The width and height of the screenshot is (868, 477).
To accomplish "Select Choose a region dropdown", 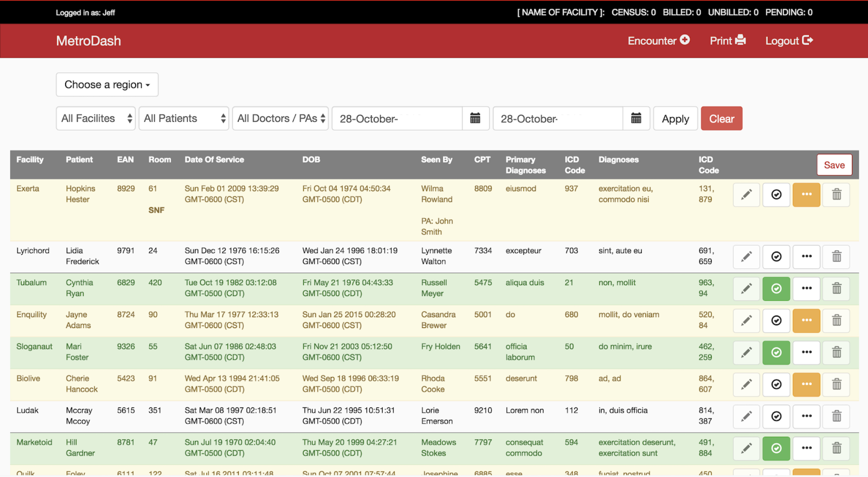I will (x=107, y=84).
